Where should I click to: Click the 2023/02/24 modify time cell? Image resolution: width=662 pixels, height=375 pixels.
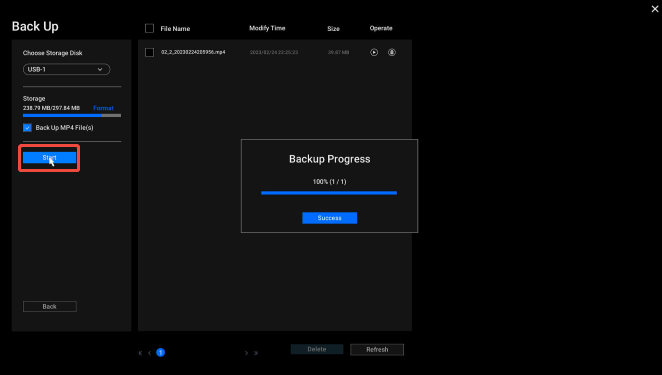click(274, 52)
